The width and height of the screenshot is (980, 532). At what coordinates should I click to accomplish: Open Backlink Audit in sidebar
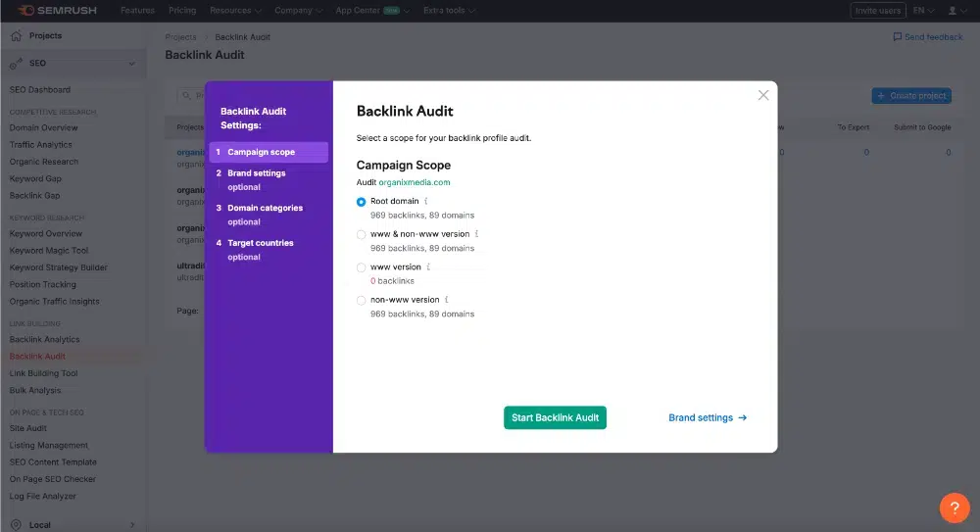pyautogui.click(x=37, y=356)
